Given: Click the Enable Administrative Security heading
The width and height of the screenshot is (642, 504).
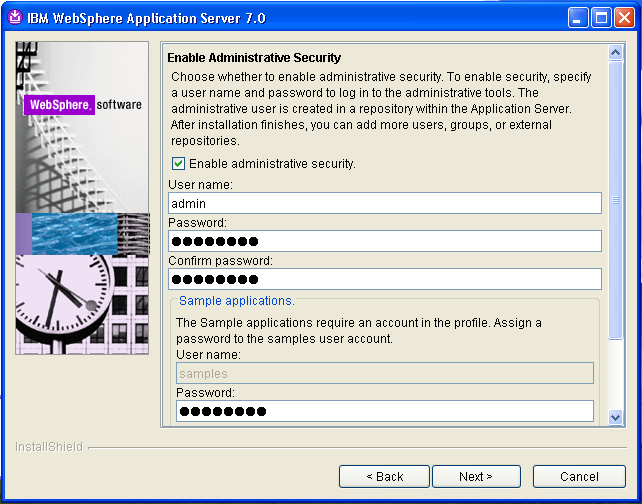Looking at the screenshot, I should [254, 58].
